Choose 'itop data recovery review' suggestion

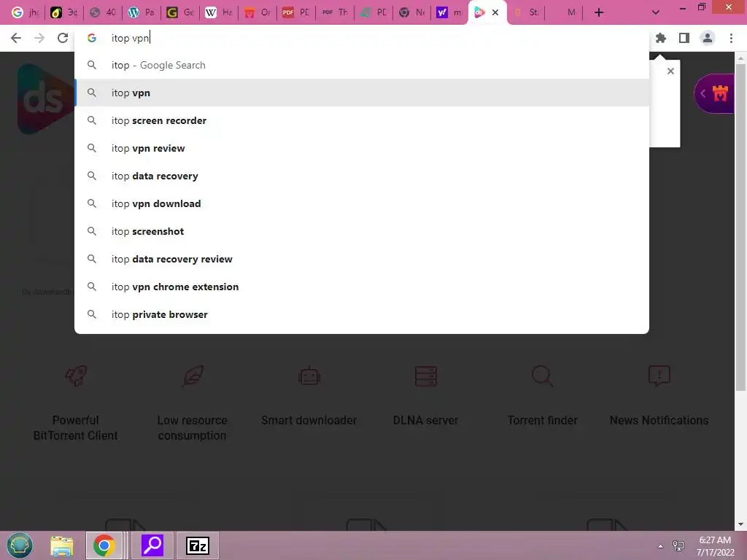pyautogui.click(x=362, y=259)
